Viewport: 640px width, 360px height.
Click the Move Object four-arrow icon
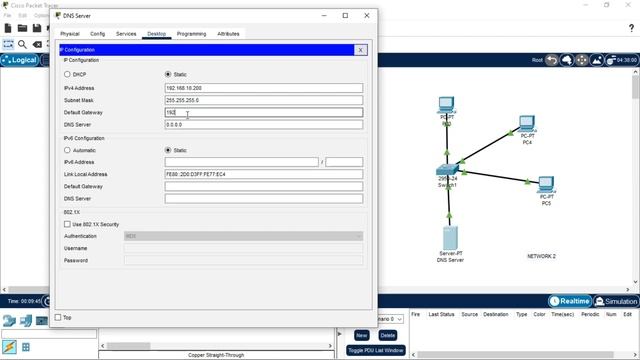(582, 60)
